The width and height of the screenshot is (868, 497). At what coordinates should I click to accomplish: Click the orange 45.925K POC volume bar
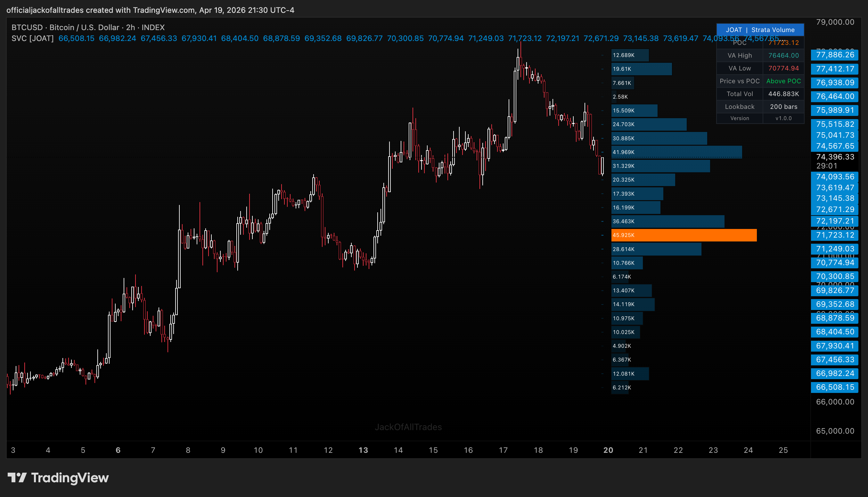(x=684, y=235)
